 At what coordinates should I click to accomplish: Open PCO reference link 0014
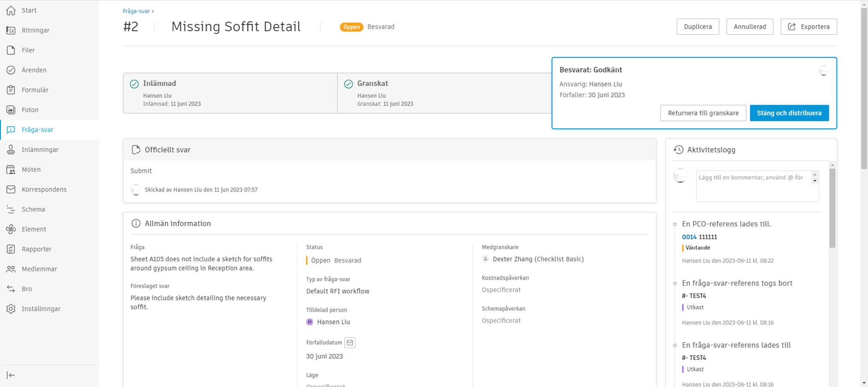coord(689,237)
